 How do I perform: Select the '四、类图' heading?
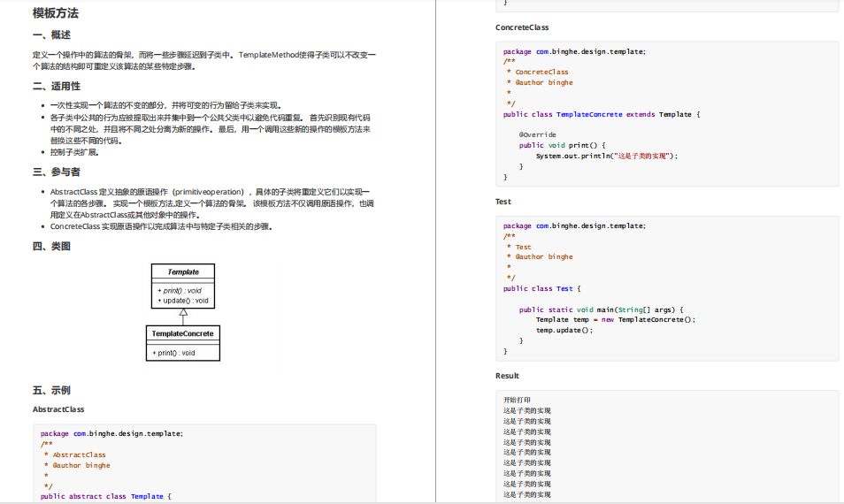(x=51, y=247)
